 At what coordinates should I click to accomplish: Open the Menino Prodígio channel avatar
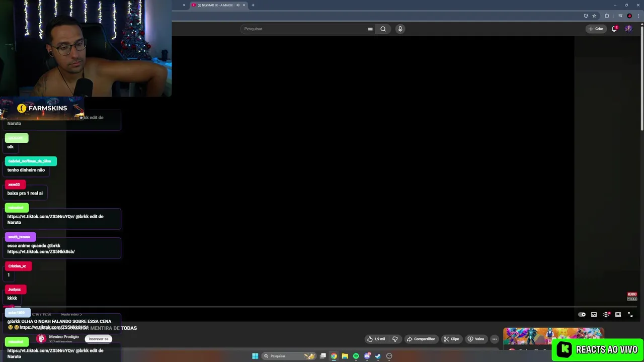click(x=41, y=338)
